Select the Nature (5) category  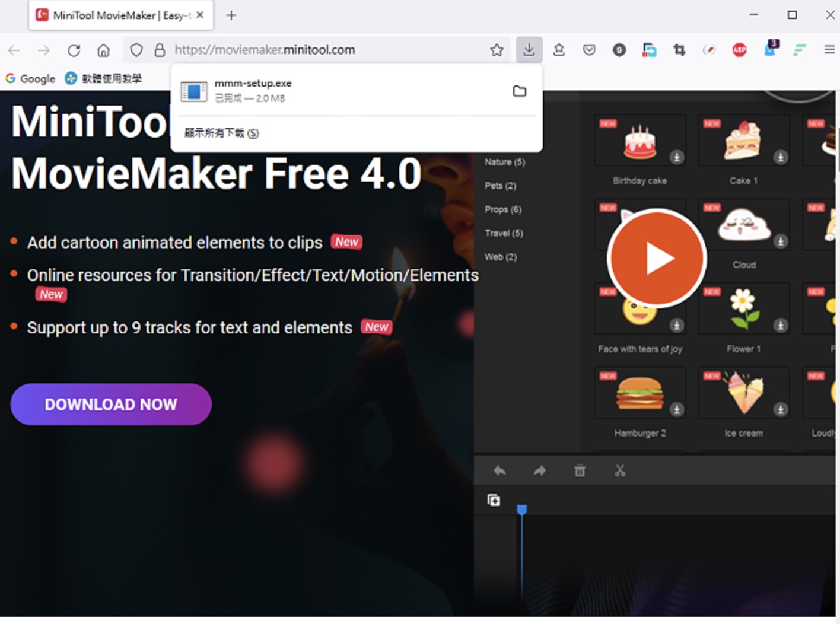505,162
